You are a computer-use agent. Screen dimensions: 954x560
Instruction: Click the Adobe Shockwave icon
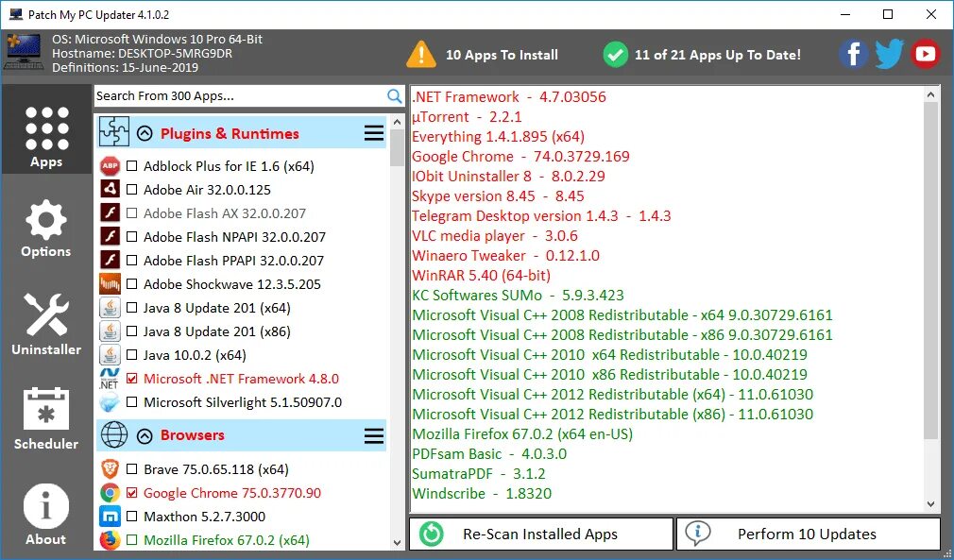[x=111, y=284]
